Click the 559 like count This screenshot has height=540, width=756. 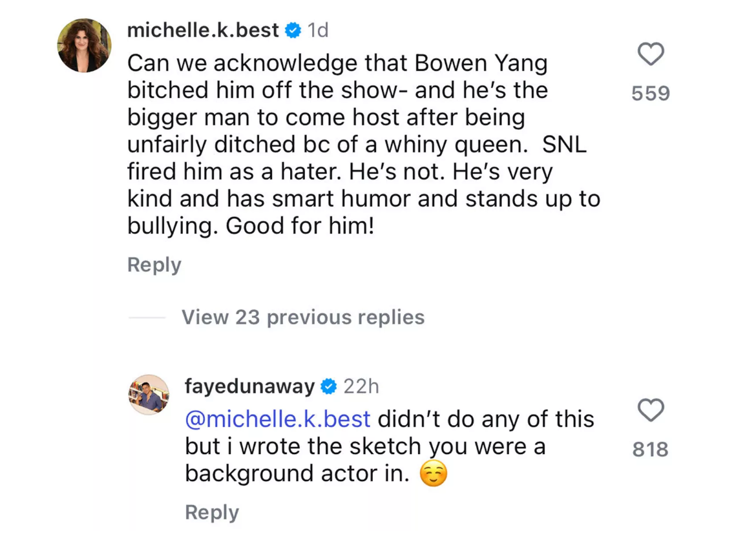(649, 93)
